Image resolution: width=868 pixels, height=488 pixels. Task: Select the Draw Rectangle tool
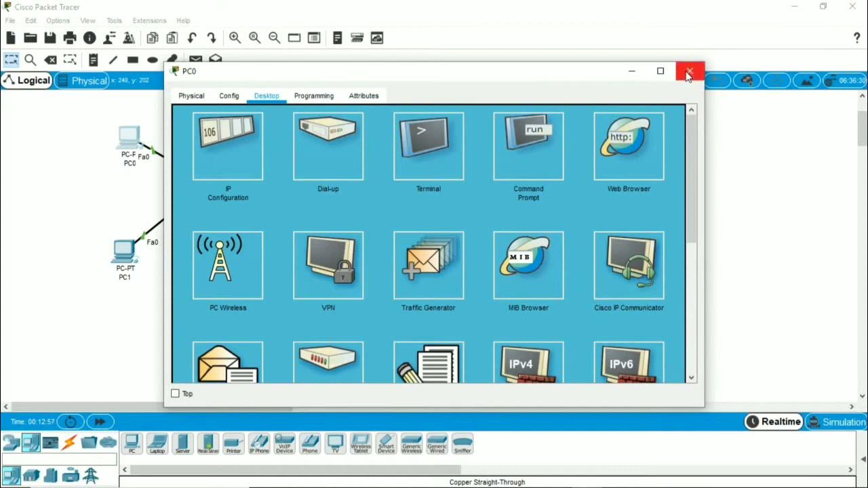(x=133, y=60)
